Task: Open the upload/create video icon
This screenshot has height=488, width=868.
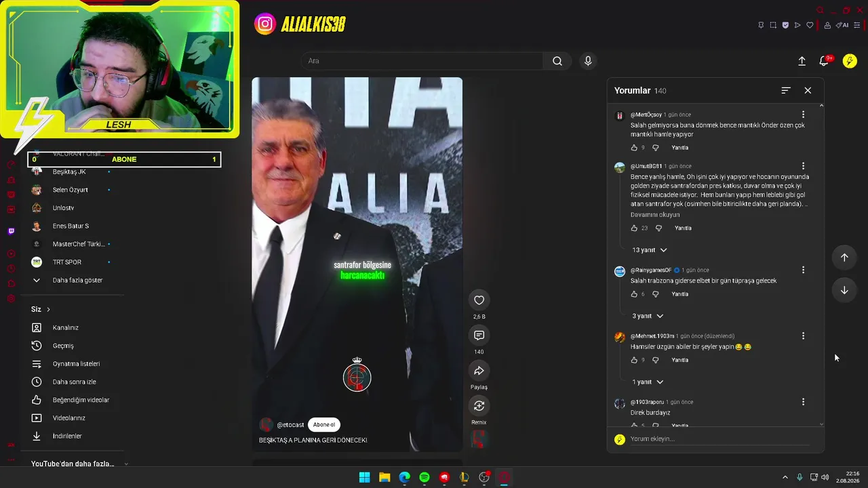Action: pyautogui.click(x=802, y=61)
